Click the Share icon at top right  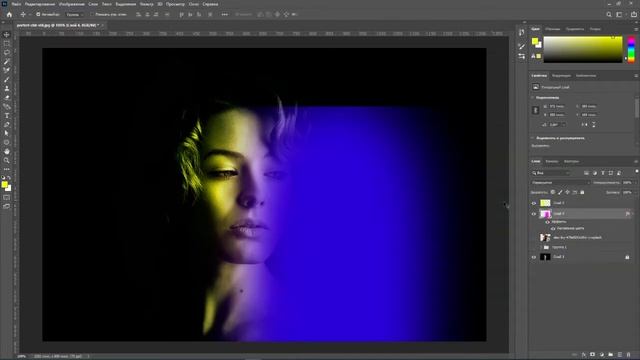click(634, 14)
